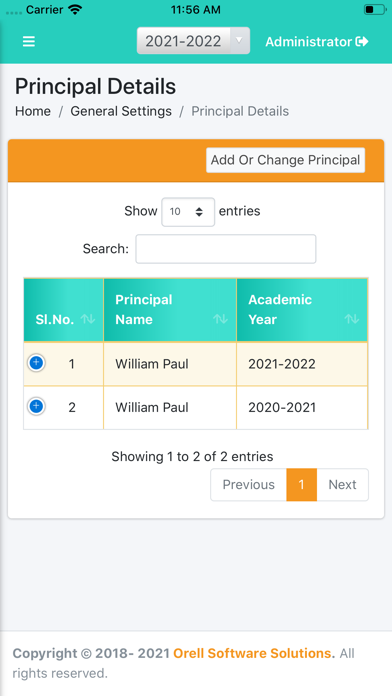392x696 pixels.
Task: Click the Next pagination button
Action: pos(342,485)
